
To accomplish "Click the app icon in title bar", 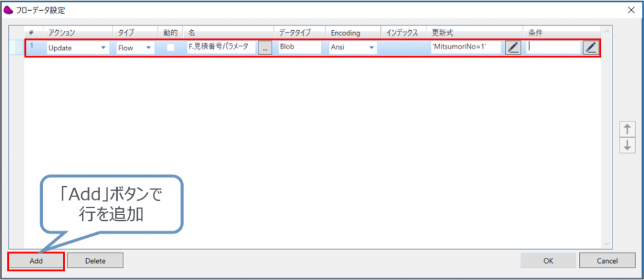I will 9,10.
